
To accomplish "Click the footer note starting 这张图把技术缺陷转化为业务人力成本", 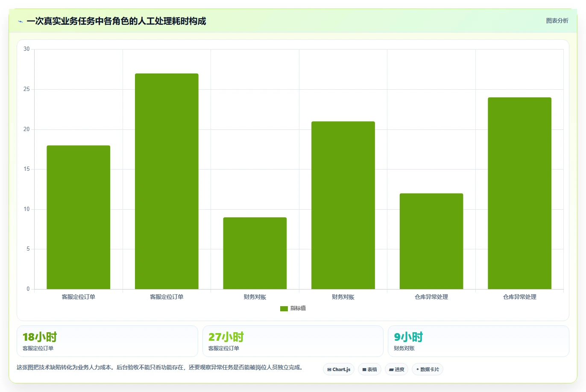I will click(x=160, y=367).
